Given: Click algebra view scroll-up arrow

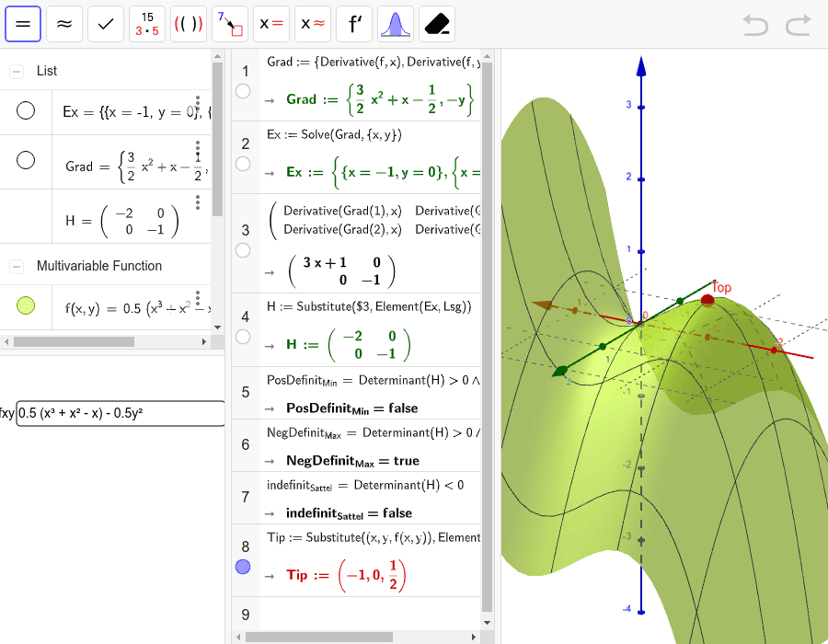Looking at the screenshot, I should pyautogui.click(x=217, y=55).
